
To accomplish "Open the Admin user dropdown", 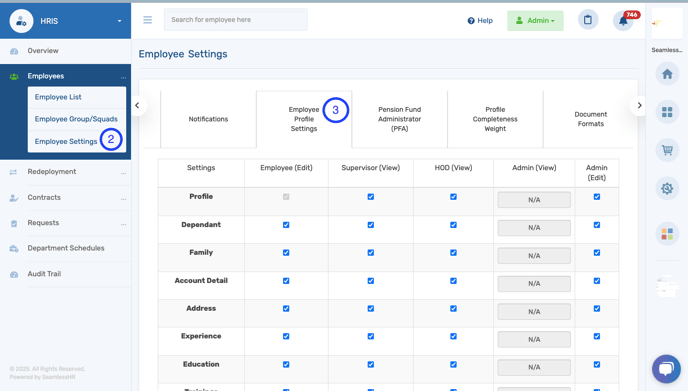I will 535,21.
